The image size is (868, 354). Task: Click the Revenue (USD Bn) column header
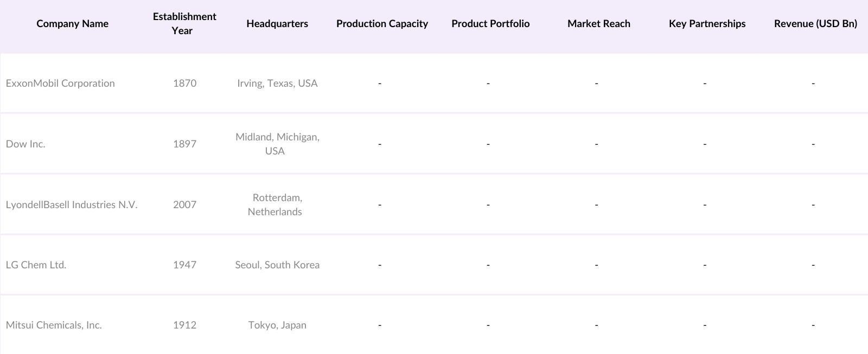coord(815,24)
